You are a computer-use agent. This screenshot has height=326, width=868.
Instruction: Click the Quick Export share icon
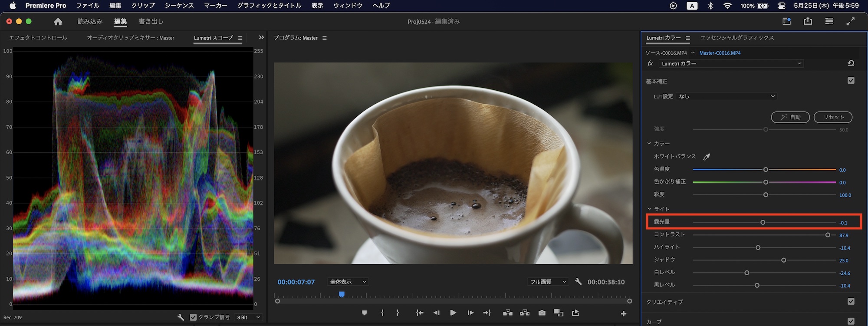(x=808, y=21)
